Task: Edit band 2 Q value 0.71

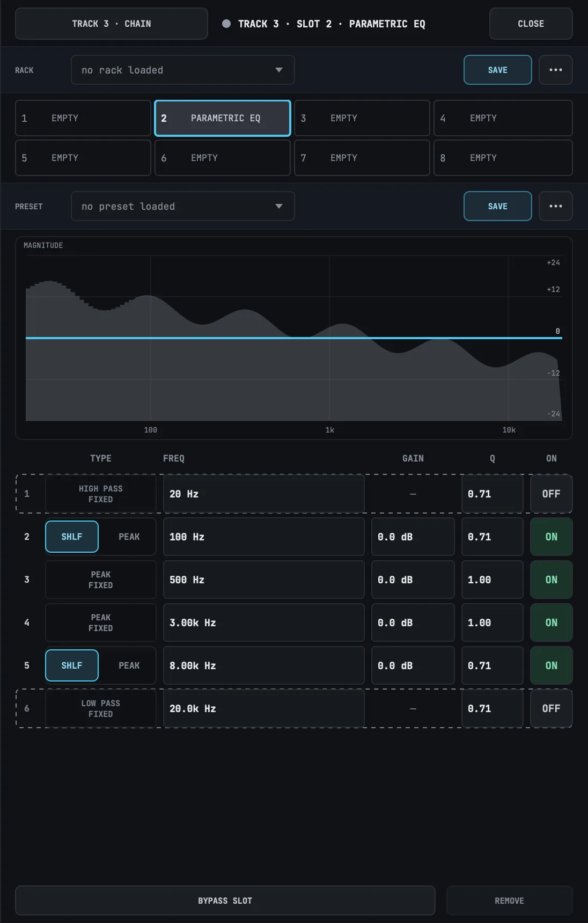Action: 493,537
